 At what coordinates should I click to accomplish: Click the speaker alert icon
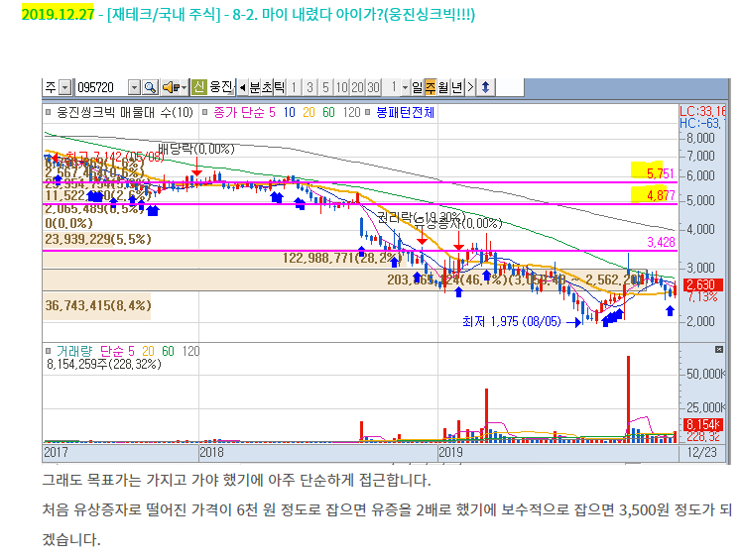click(171, 87)
